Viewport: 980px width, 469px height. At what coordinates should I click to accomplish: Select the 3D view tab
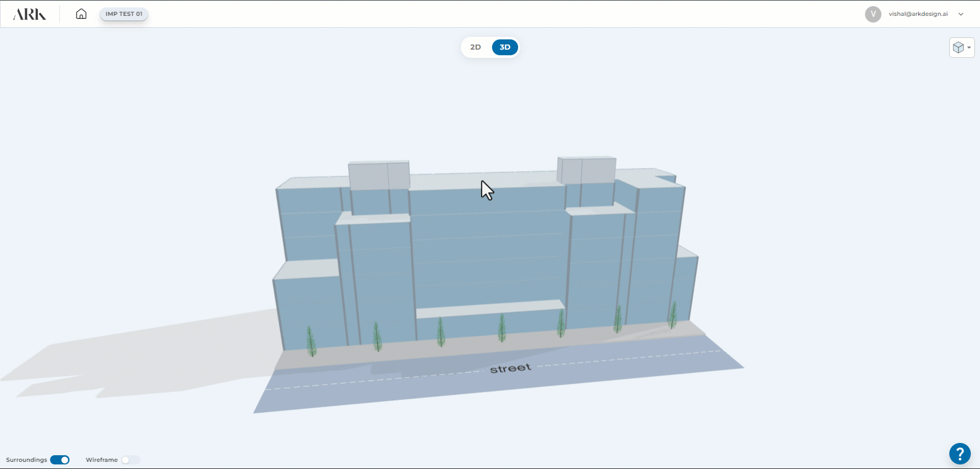click(x=505, y=47)
